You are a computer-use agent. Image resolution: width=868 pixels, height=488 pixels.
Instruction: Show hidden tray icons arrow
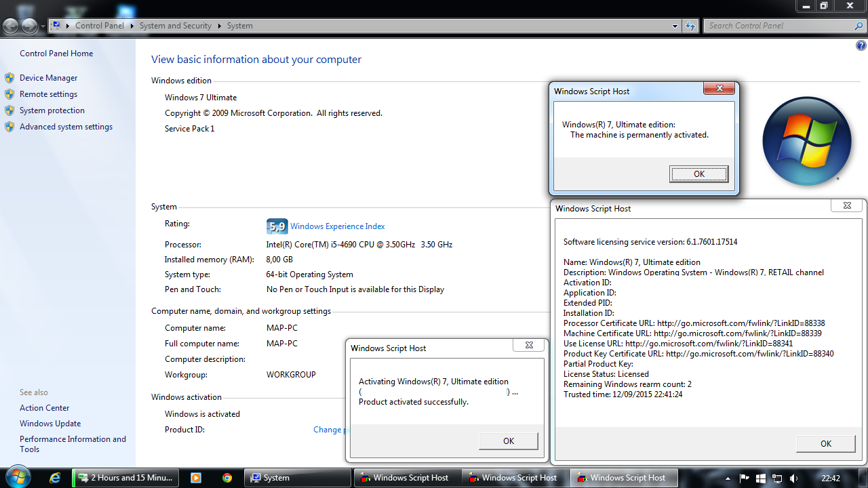click(727, 478)
